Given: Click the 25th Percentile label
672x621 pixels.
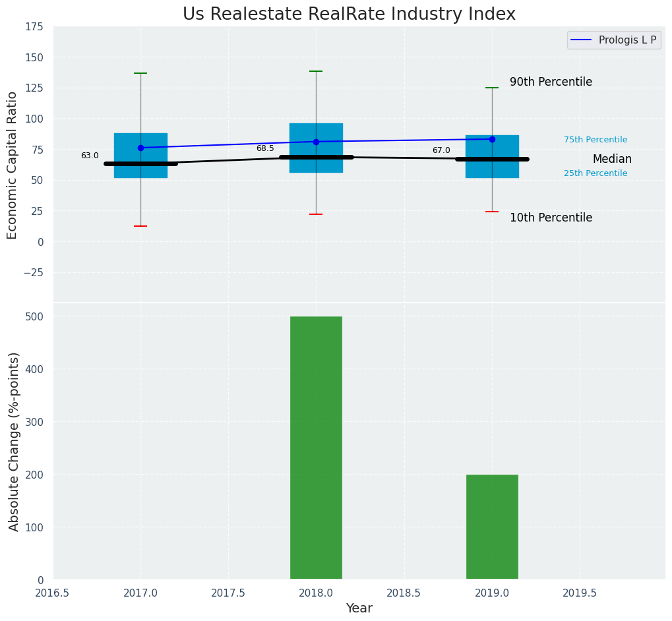Looking at the screenshot, I should pos(596,173).
